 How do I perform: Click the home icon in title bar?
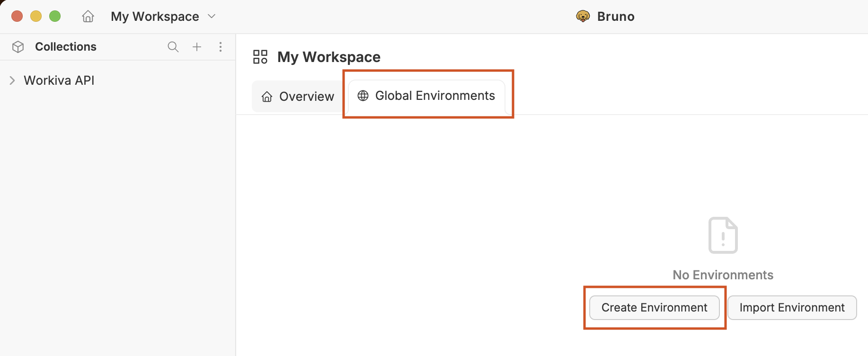click(x=88, y=17)
